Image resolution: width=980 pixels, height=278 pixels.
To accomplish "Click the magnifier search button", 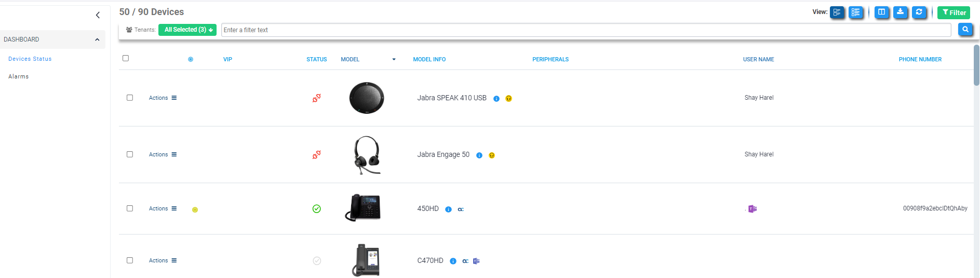I will (x=965, y=30).
